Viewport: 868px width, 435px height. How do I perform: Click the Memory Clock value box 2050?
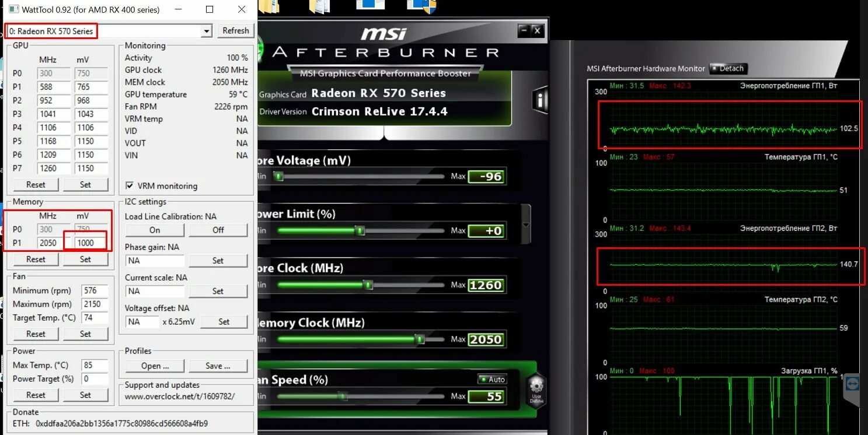[x=486, y=339]
